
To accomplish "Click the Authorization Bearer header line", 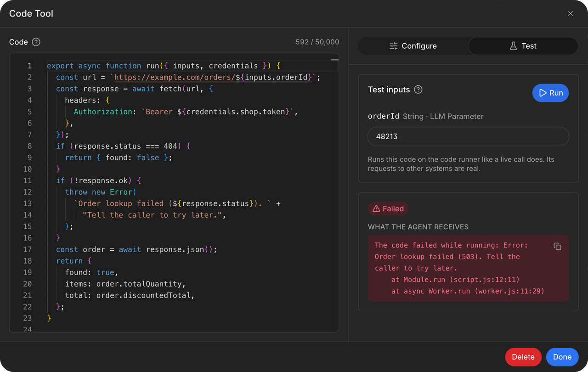I will click(186, 112).
